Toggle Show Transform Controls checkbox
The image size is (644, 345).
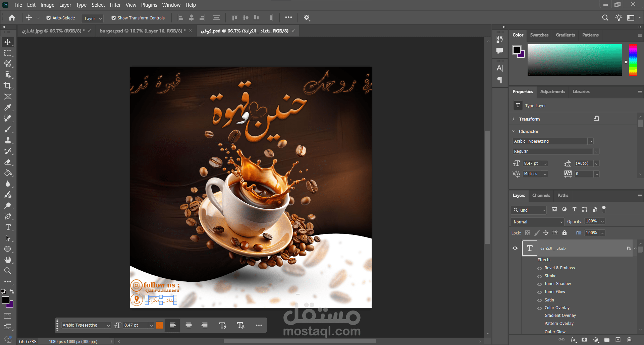point(114,18)
